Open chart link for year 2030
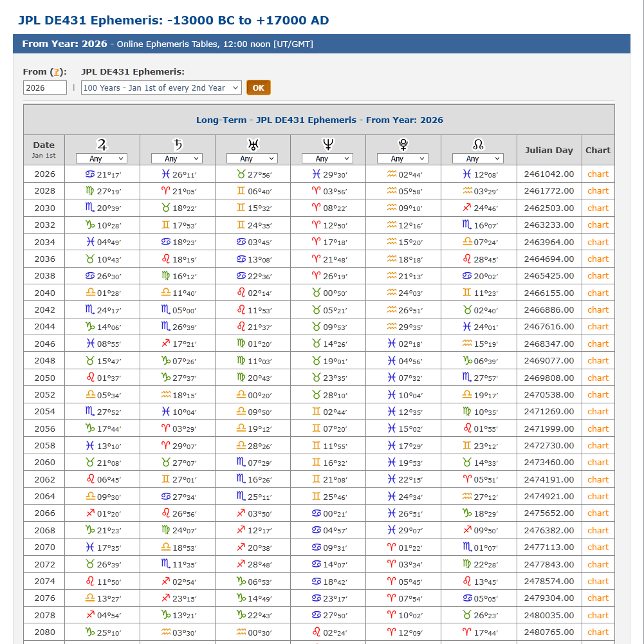 (x=598, y=208)
